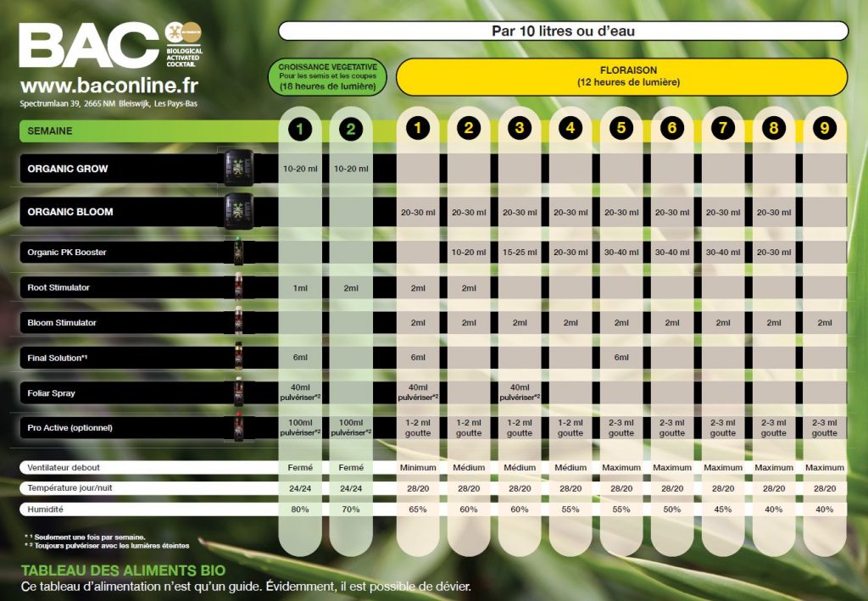Click the Root Stimulator bottle icon
Viewport: 868px width, 601px height.
pyautogui.click(x=238, y=287)
